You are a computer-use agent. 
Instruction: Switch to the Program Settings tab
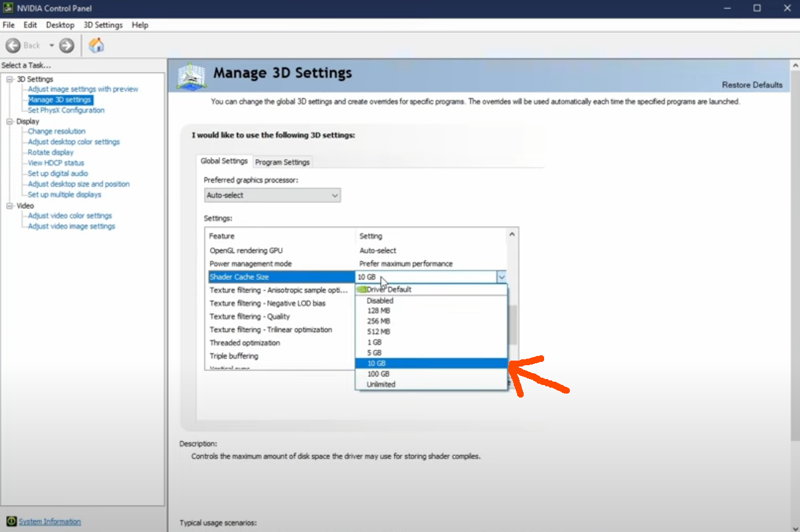coord(282,162)
